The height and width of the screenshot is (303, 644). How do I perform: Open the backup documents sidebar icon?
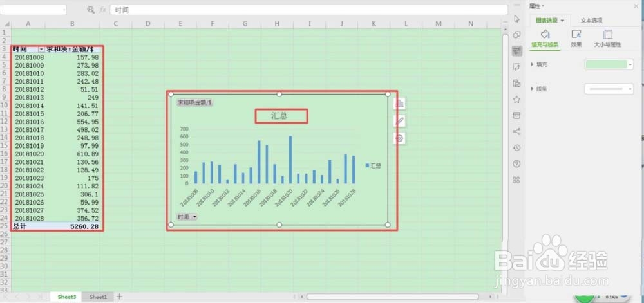[x=516, y=83]
